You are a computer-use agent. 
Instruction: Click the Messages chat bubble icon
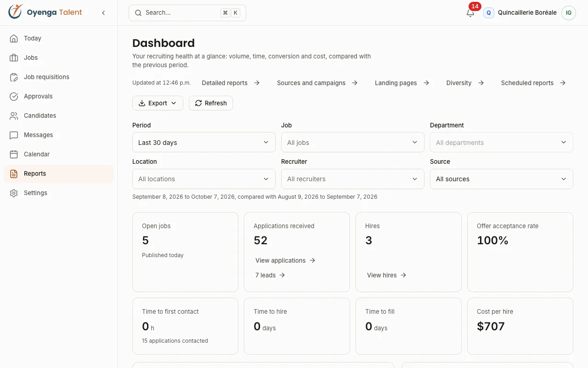point(14,135)
